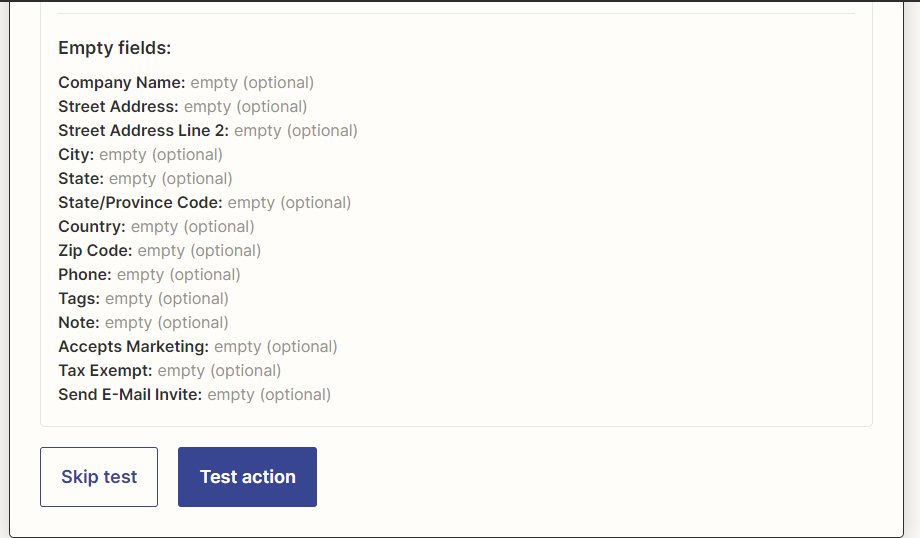Click the Accepts Marketing field entry

tap(198, 347)
